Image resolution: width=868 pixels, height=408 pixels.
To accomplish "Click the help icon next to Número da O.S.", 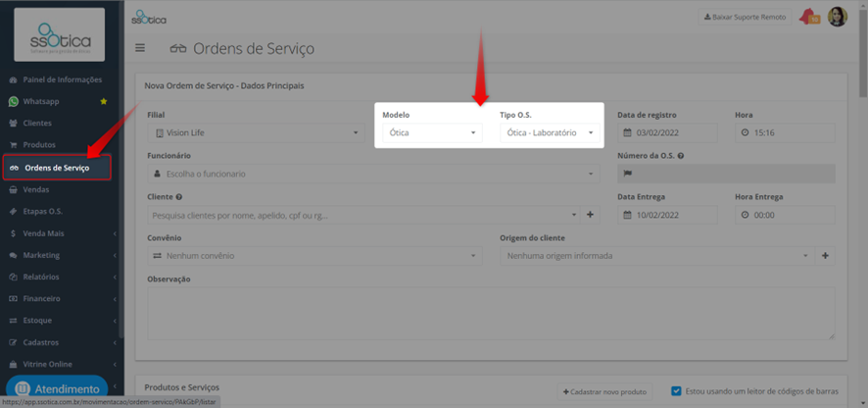I will [681, 156].
